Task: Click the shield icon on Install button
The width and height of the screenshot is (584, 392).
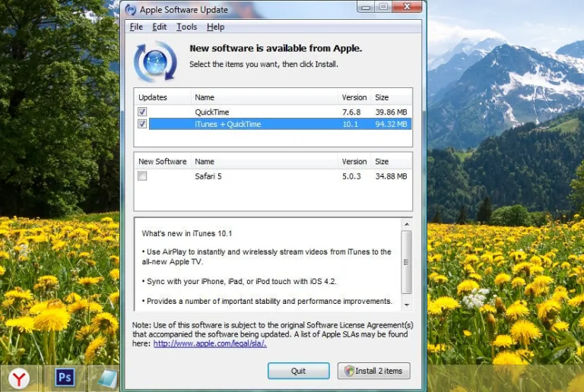Action: coord(349,371)
